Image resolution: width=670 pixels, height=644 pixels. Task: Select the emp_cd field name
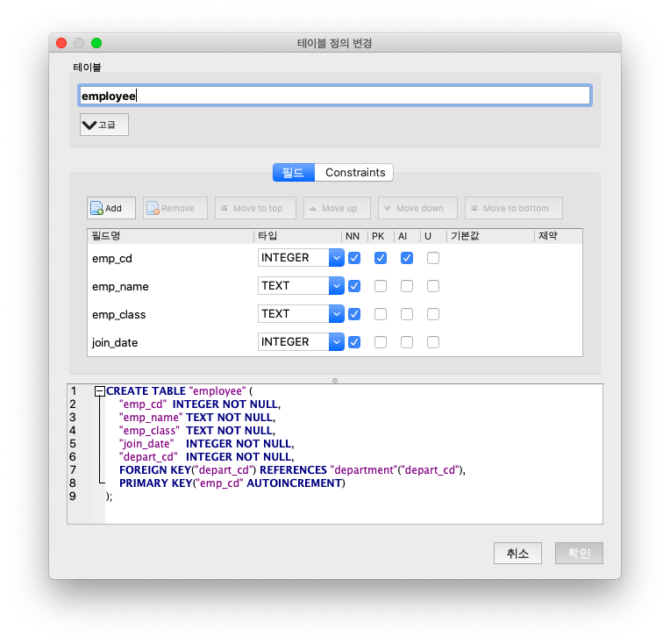pos(112,258)
